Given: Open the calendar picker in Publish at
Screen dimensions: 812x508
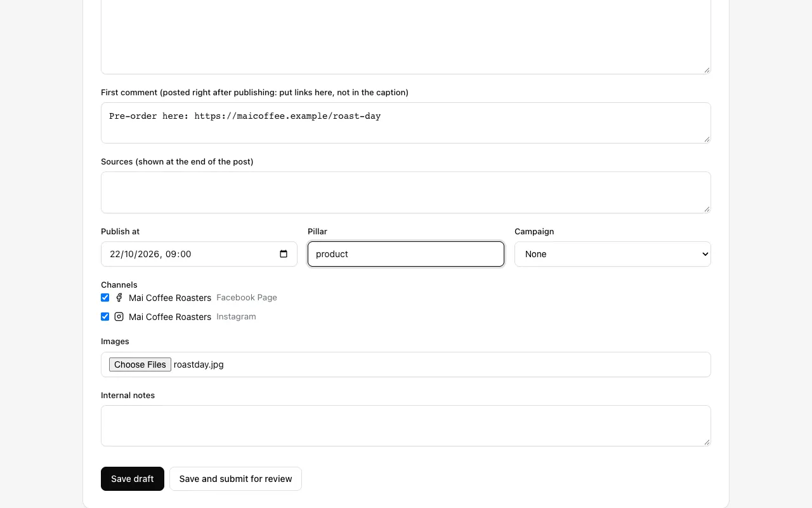Looking at the screenshot, I should 284,254.
